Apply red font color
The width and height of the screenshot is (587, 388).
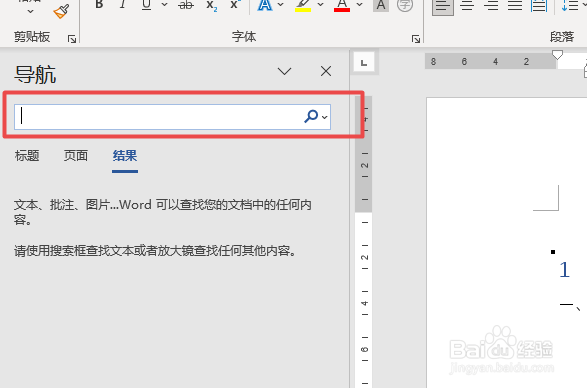tap(342, 5)
